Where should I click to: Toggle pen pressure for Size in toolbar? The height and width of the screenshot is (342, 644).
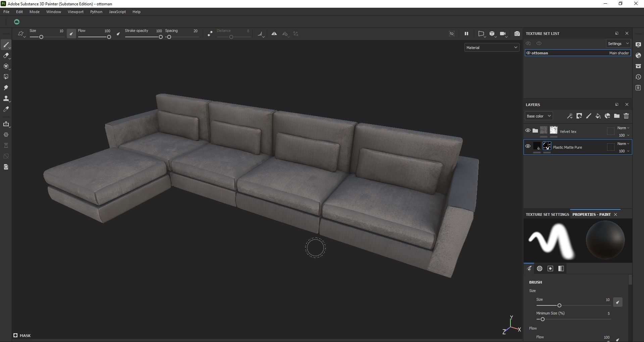71,34
